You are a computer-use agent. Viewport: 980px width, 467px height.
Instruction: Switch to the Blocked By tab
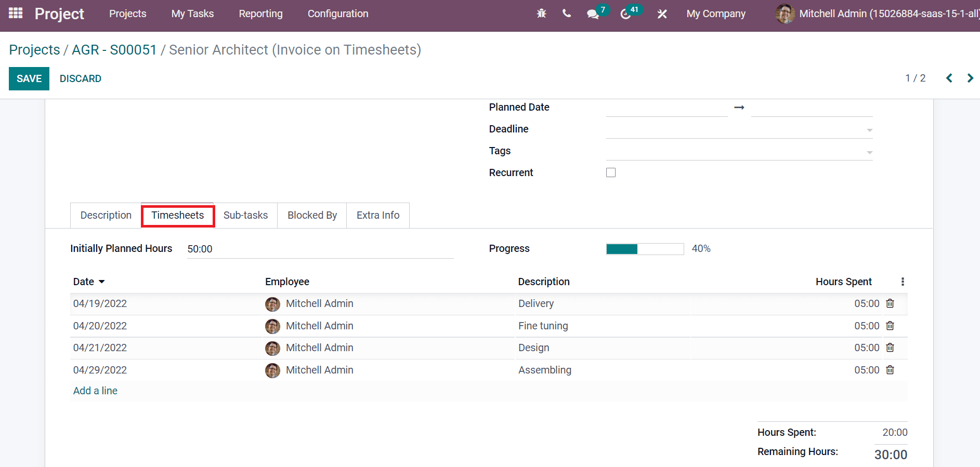coord(312,215)
